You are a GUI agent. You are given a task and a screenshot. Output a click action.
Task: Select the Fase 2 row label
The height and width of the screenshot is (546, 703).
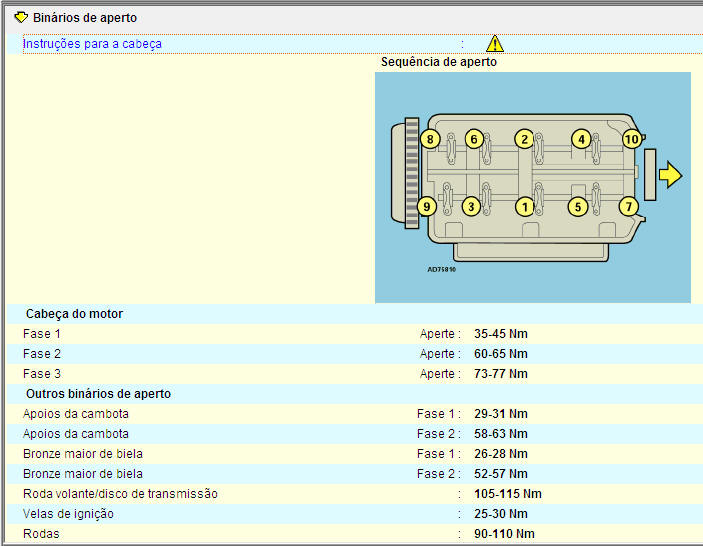coord(42,354)
